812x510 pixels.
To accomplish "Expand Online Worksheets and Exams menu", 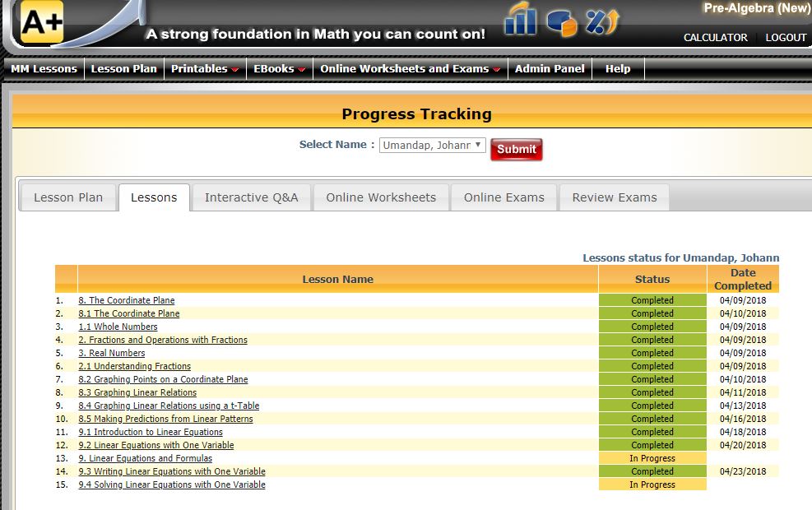I will (x=411, y=68).
